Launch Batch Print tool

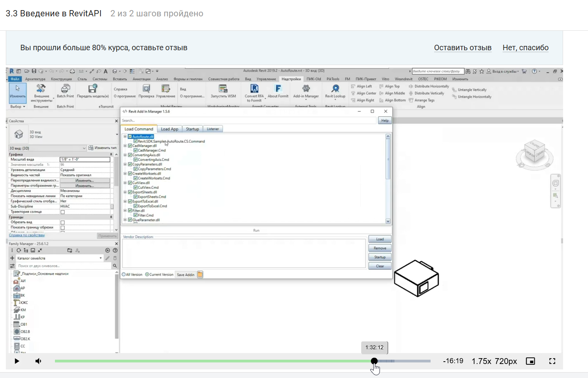point(65,91)
